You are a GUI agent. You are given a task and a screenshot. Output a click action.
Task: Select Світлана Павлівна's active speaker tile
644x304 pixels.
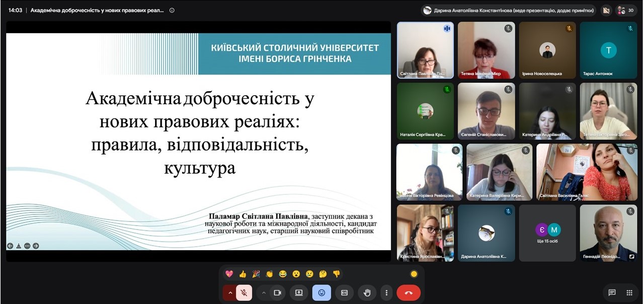tap(425, 50)
